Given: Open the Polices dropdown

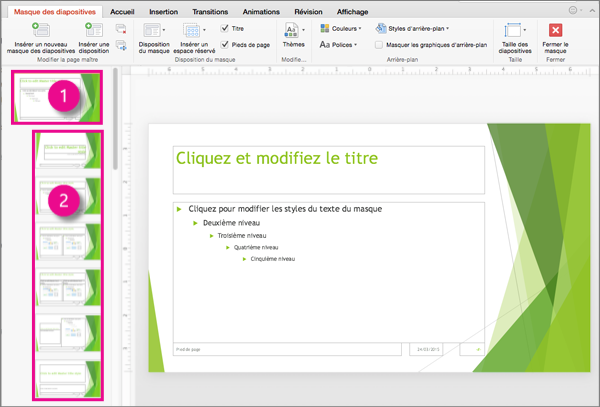Looking at the screenshot, I should click(x=338, y=45).
